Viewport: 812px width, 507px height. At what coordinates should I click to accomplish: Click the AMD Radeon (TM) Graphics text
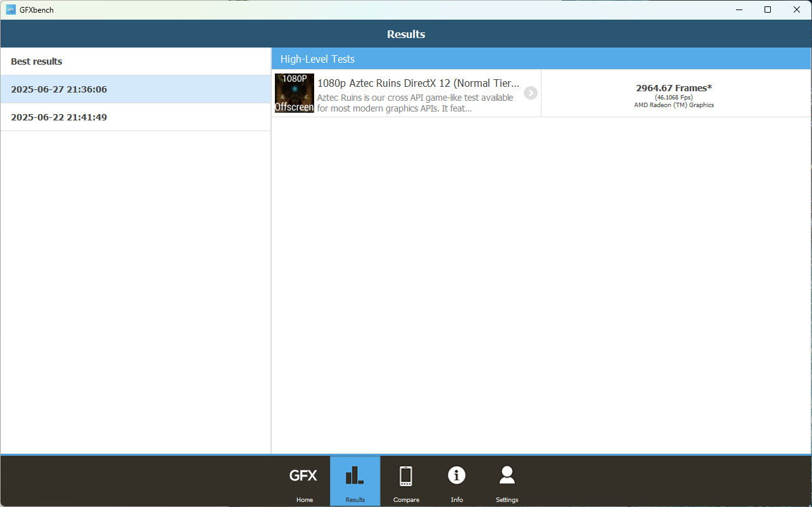point(674,105)
